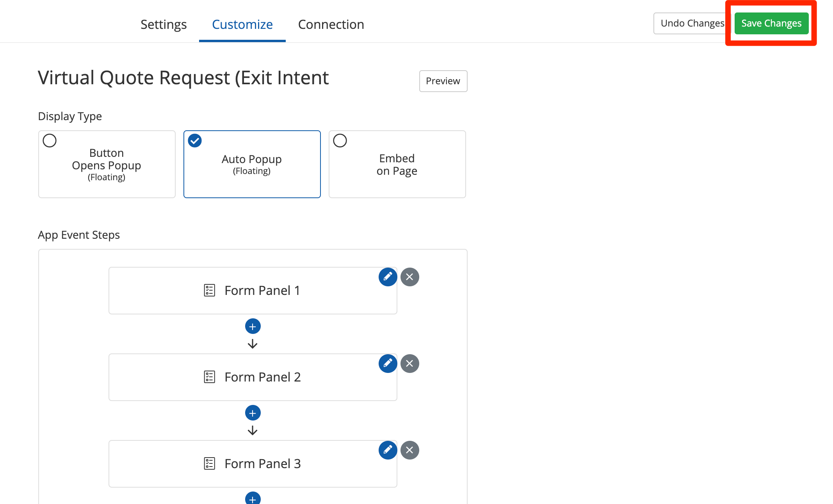Open editor for Form Panel 3

coord(388,450)
